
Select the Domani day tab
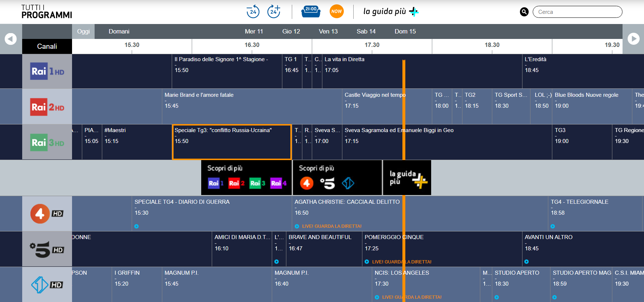pos(119,31)
